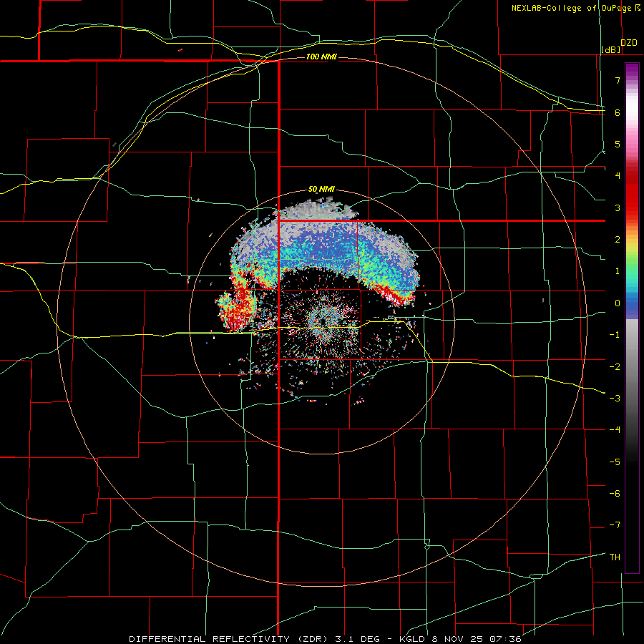Click the 5 value on color scale
Screen dimensions: 644x644
(x=618, y=144)
